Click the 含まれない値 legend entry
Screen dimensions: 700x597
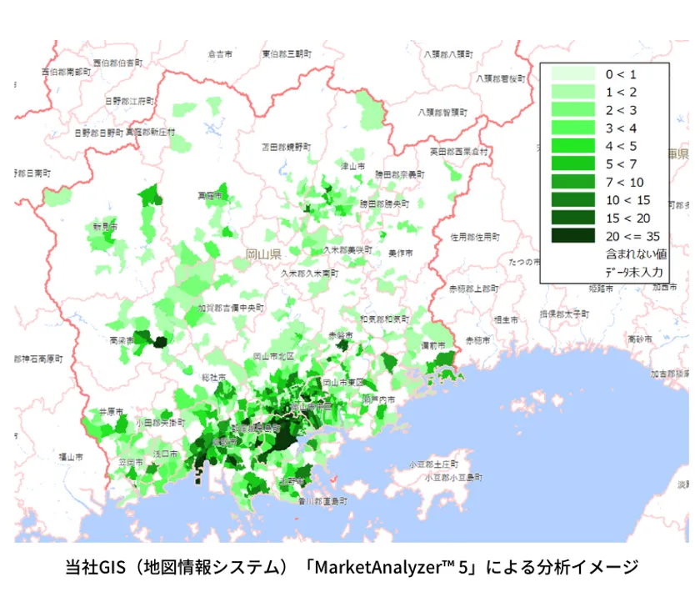pyautogui.click(x=636, y=254)
